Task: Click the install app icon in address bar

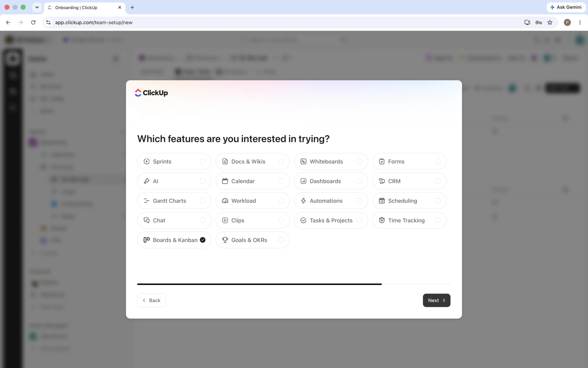Action: coord(527,22)
